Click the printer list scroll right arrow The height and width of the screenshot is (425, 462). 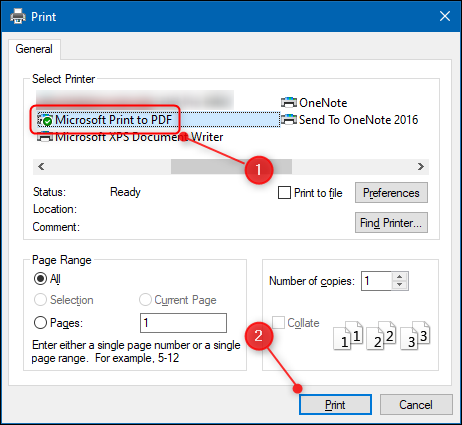pos(421,166)
